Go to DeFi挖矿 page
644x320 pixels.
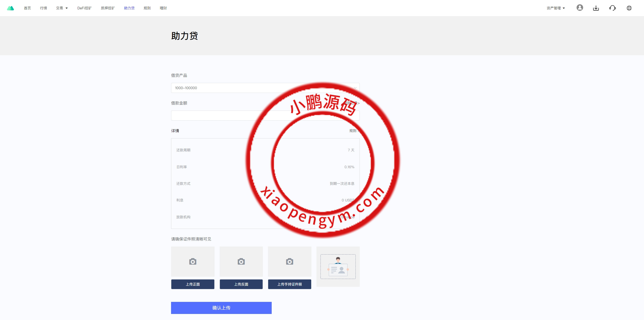pos(85,8)
